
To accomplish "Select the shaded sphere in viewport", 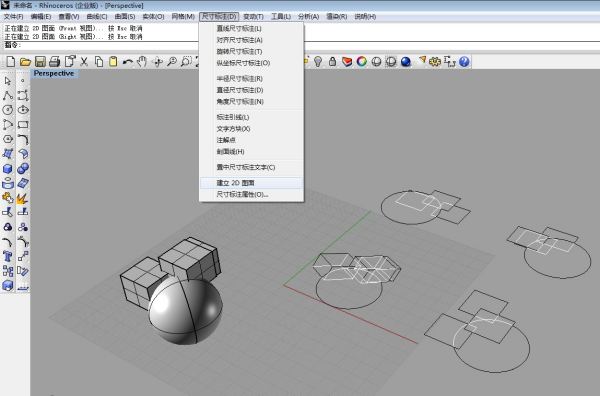I will tap(186, 311).
